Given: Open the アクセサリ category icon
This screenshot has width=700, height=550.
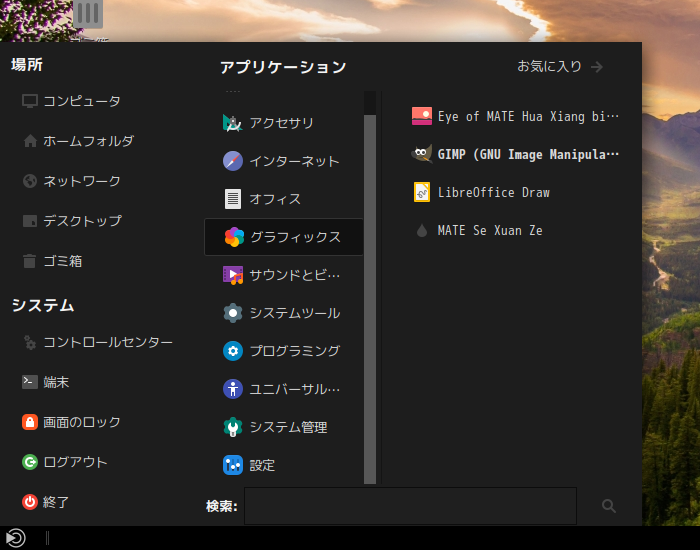Looking at the screenshot, I should [233, 123].
